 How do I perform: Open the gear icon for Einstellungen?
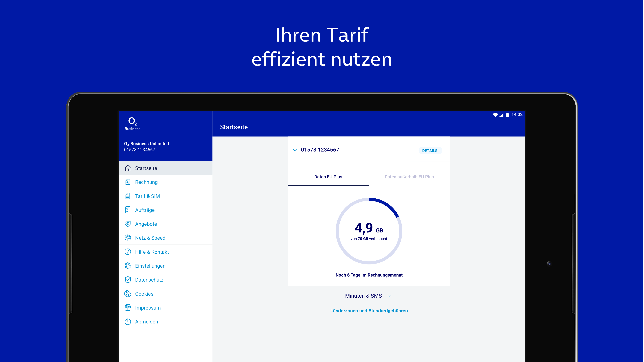click(x=128, y=266)
